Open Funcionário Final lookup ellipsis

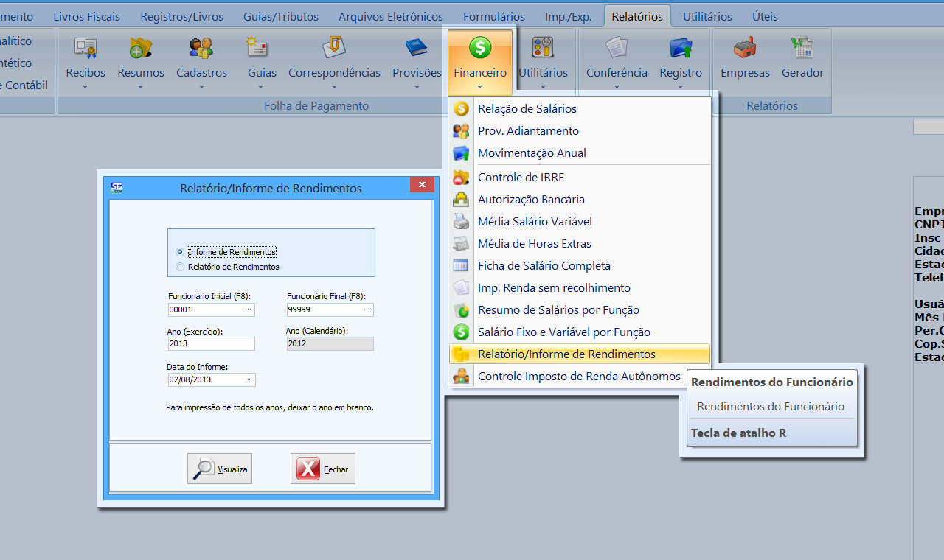point(367,310)
